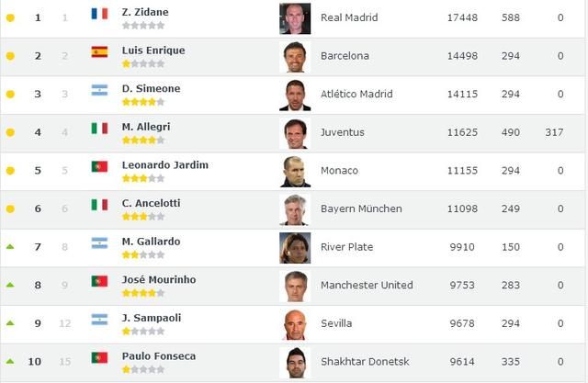Open José Mourinho's portrait thumbnail
This screenshot has width=588, height=383.
(295, 287)
